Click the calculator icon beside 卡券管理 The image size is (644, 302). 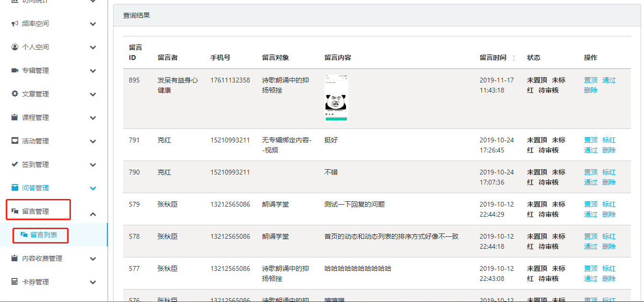(15, 282)
